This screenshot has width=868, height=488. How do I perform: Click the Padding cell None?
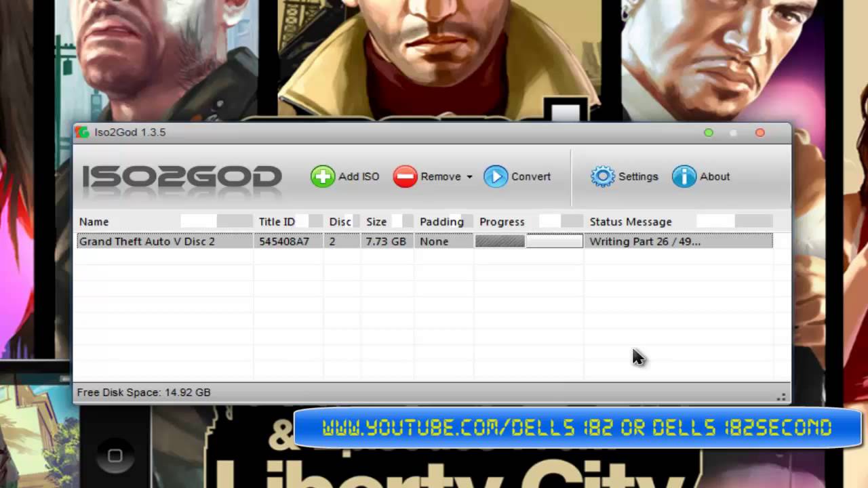434,241
